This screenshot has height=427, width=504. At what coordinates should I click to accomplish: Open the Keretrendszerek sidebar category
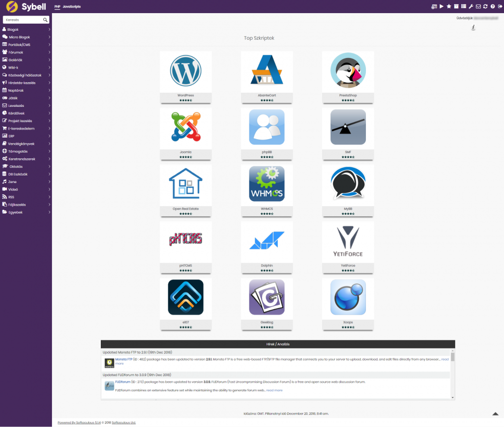pyautogui.click(x=26, y=159)
